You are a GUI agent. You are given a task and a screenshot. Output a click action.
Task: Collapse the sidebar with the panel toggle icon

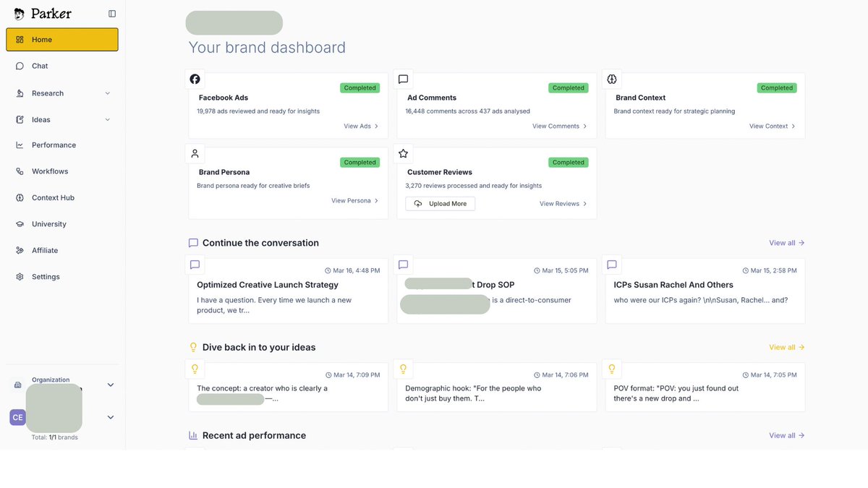point(112,14)
